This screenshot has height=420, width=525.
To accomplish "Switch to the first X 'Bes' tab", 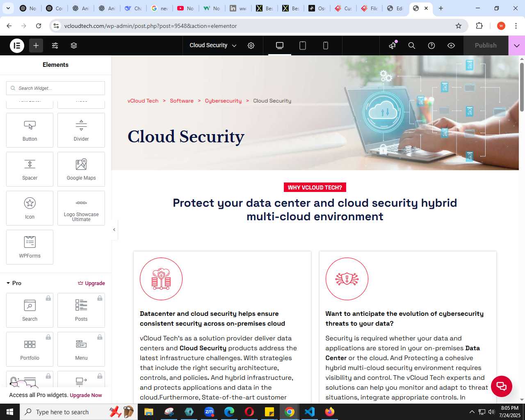I will coord(265,8).
